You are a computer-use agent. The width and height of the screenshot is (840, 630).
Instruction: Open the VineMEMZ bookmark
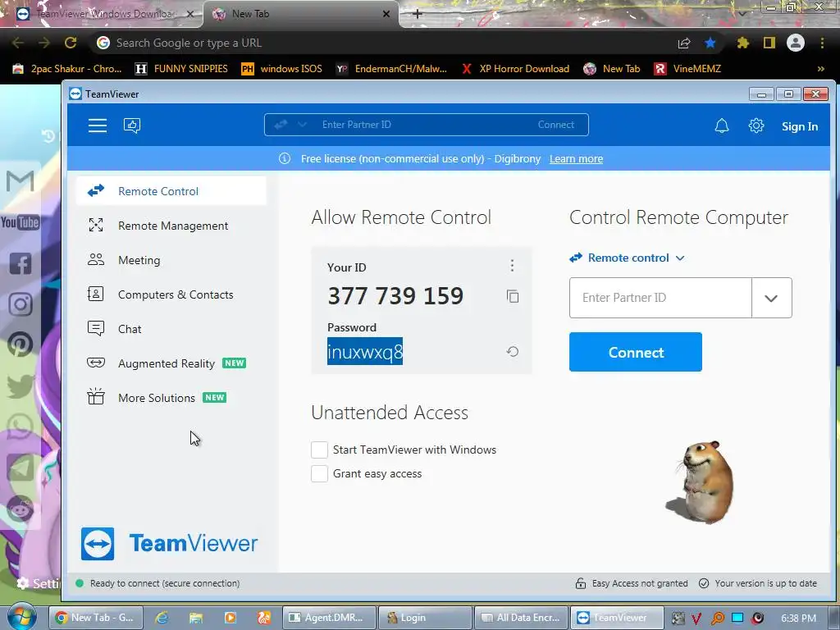[x=688, y=69]
